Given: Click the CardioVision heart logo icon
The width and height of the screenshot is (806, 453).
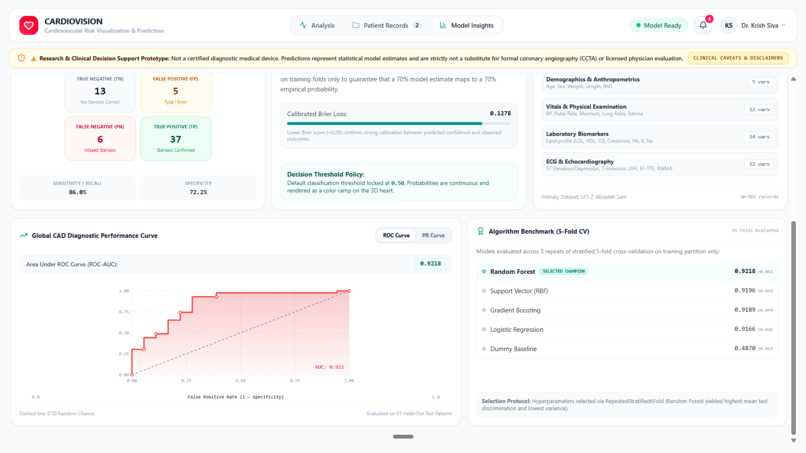Looking at the screenshot, I should tap(28, 25).
